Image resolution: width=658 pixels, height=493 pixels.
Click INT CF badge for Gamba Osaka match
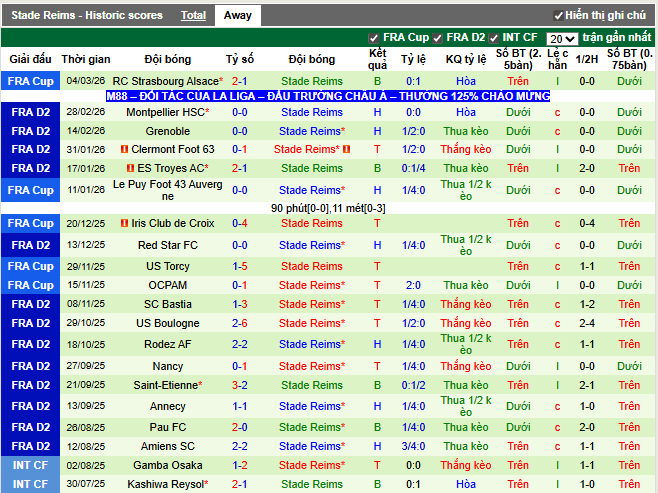click(30, 465)
